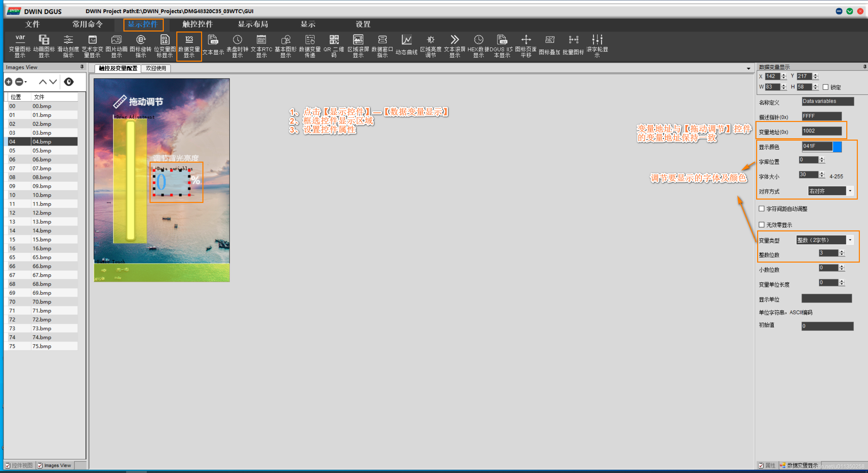Image resolution: width=868 pixels, height=473 pixels.
Task: Expand the 变量类型 variable type dropdown
Action: pos(850,240)
